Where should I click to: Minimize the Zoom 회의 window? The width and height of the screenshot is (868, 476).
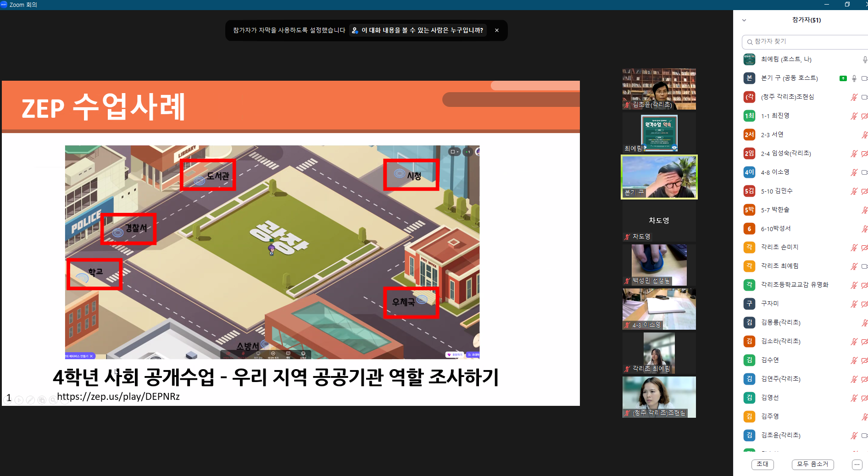(x=827, y=5)
